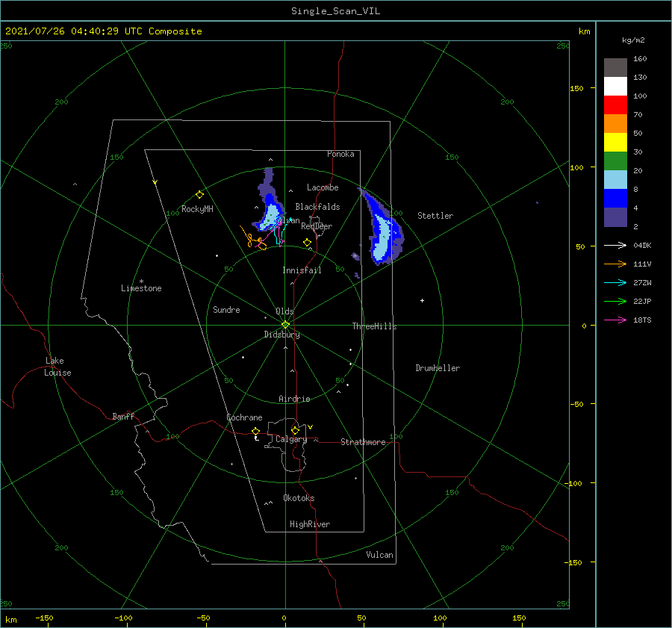Click the orange 111V track arrow
Image resolution: width=672 pixels, height=628 pixels.
click(615, 264)
